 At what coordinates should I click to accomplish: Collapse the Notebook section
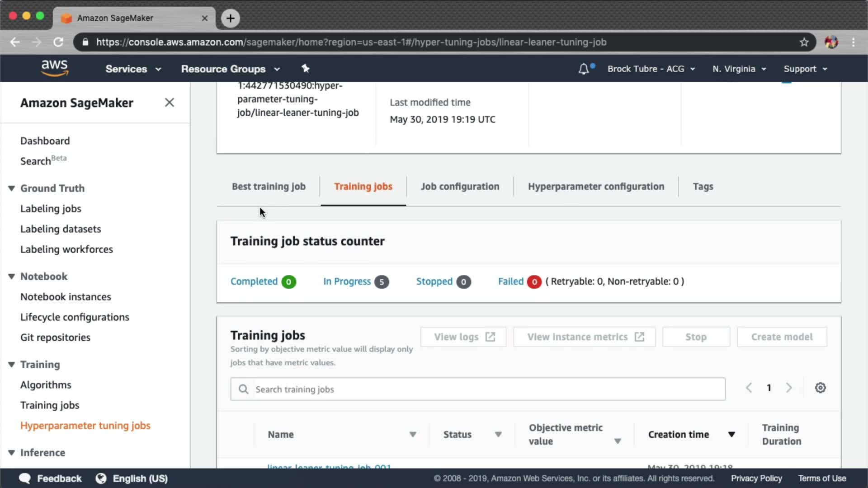(x=12, y=277)
